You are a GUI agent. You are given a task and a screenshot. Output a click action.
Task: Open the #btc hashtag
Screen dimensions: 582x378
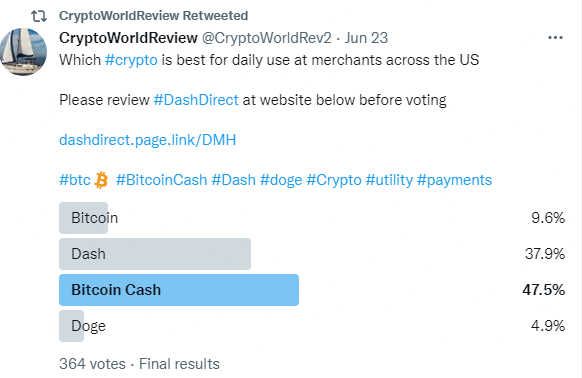tap(75, 180)
